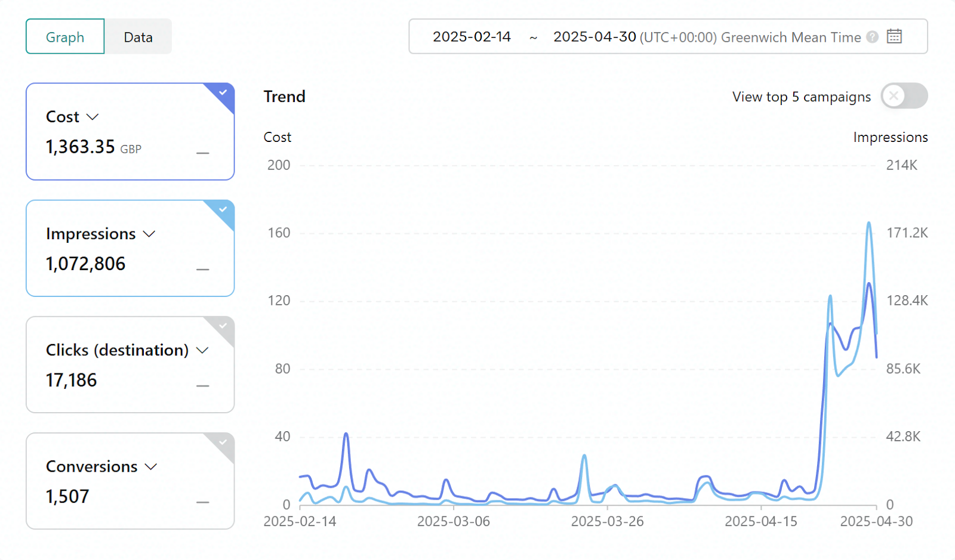Open the Conversions metric dropdown chevron
Screen dimensions: 955x560
pos(151,466)
